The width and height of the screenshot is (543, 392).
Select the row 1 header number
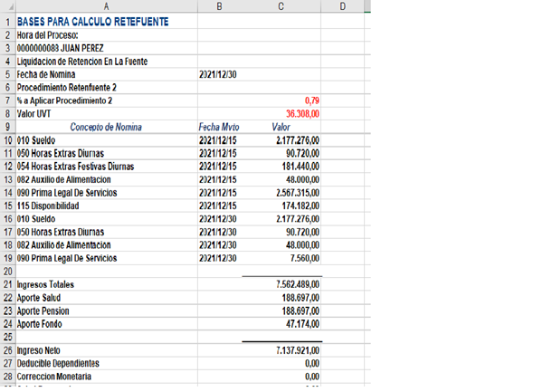(7, 21)
